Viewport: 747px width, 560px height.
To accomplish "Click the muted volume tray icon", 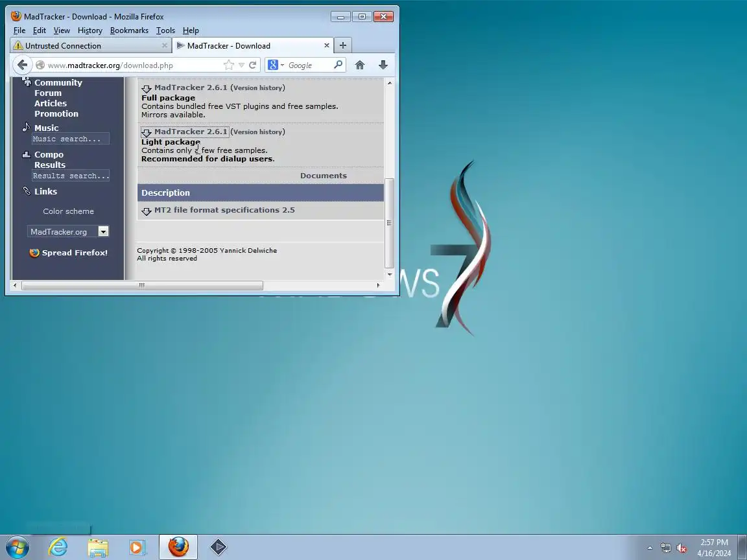I will click(x=682, y=548).
